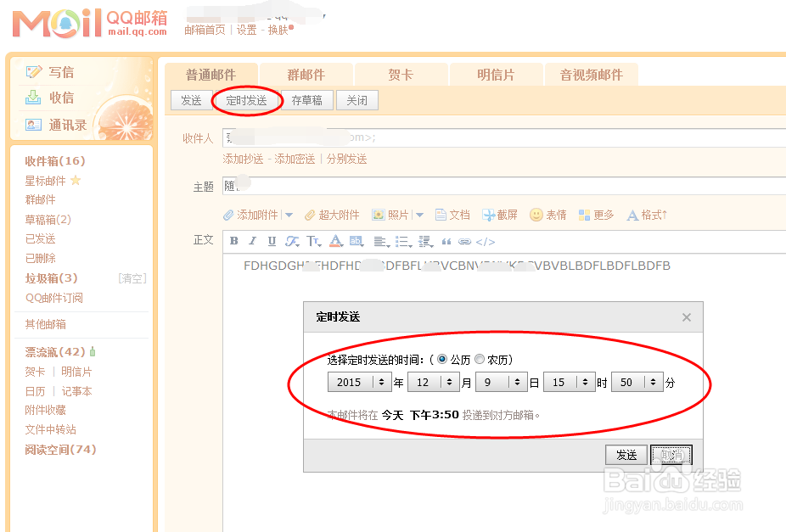Switch to the 群邮件 tab
The height and width of the screenshot is (532, 786).
[306, 74]
